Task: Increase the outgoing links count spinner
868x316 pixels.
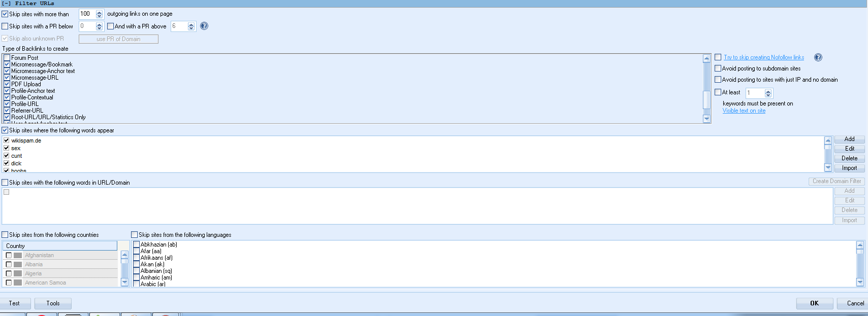Action: pos(100,12)
